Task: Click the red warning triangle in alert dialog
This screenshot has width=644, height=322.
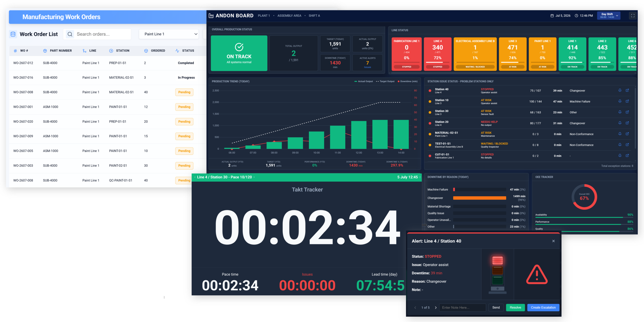Action: tap(537, 274)
